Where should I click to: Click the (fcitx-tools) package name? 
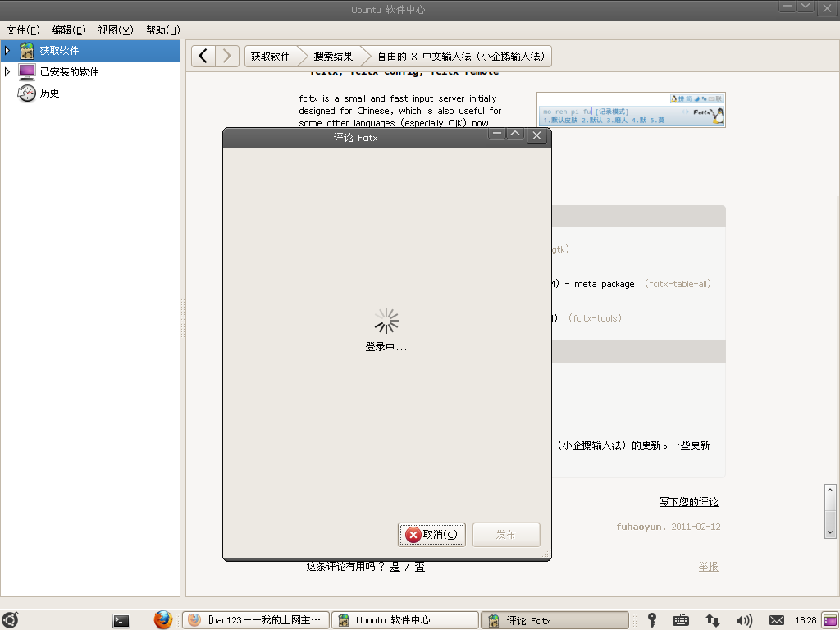pos(595,318)
